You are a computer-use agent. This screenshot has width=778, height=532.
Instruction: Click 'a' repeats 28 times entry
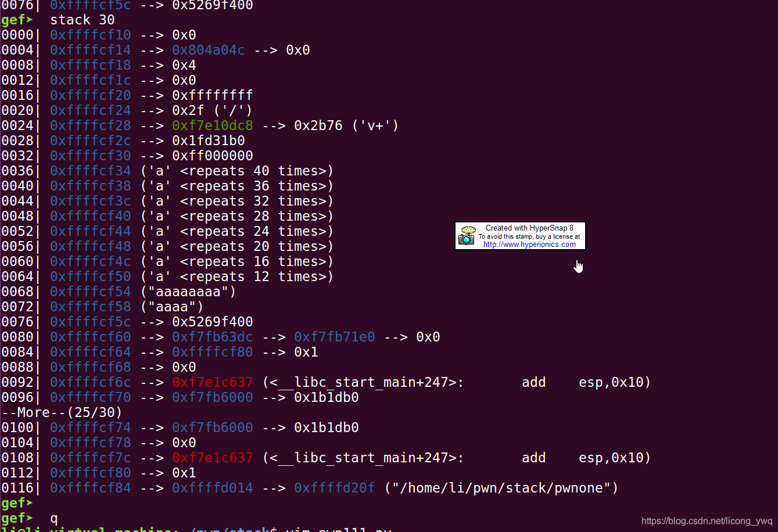[237, 216]
